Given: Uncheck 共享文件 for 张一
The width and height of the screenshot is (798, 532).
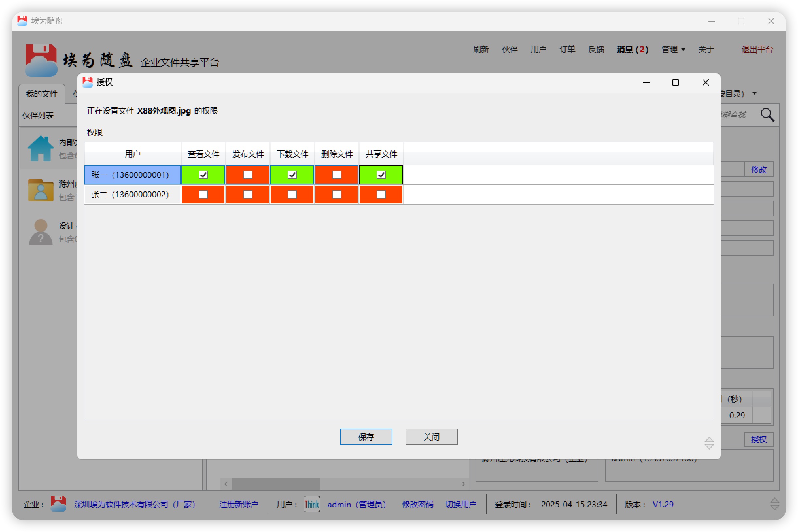Looking at the screenshot, I should 381,175.
